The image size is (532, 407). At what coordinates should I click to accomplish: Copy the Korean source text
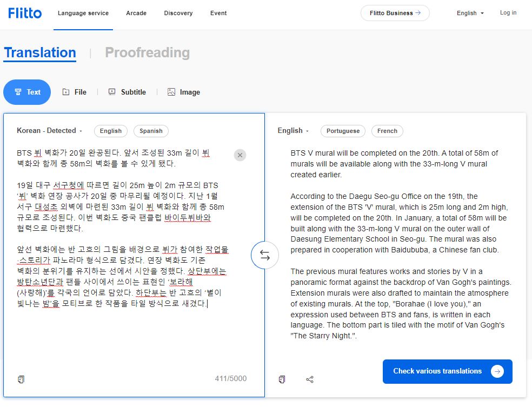(x=21, y=379)
